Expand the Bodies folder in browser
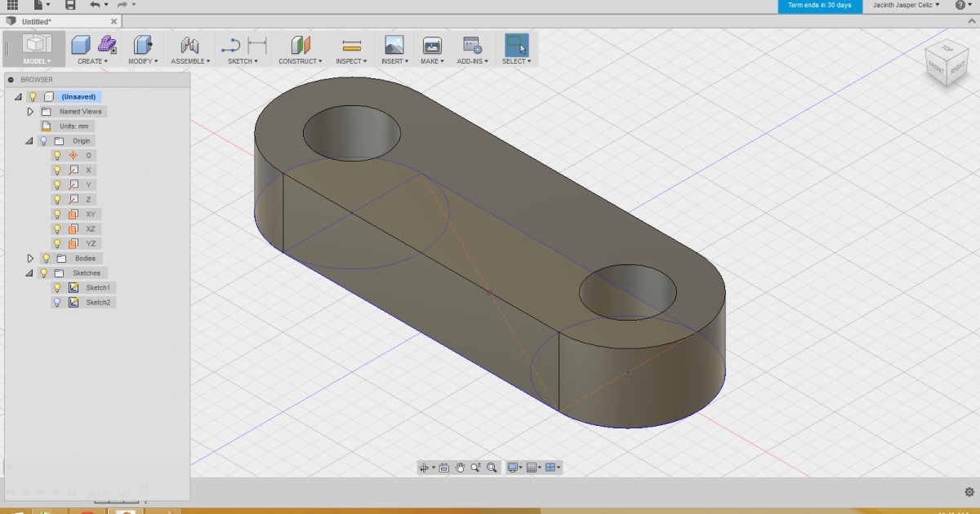980x514 pixels. pos(30,259)
